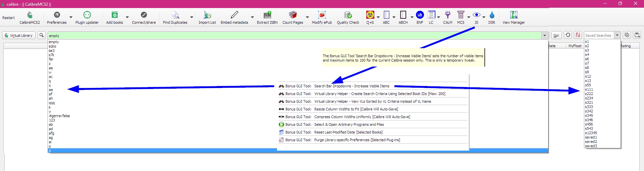Click the Restart button
This screenshot has width=644, height=171.
(x=9, y=18)
